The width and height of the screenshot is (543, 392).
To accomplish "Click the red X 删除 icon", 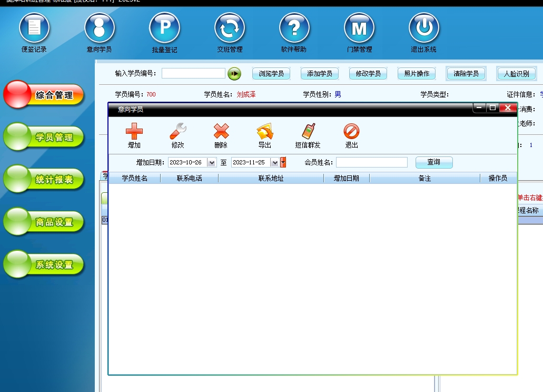I will click(221, 131).
